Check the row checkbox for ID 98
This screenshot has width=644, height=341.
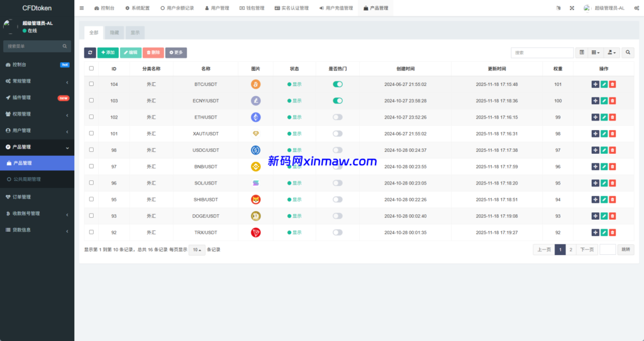pyautogui.click(x=91, y=150)
